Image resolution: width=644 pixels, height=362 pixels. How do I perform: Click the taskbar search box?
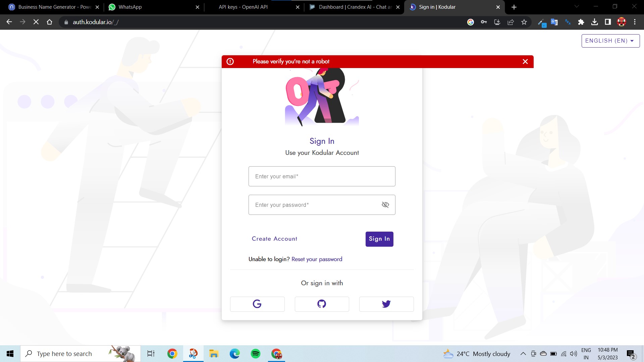pos(80,354)
